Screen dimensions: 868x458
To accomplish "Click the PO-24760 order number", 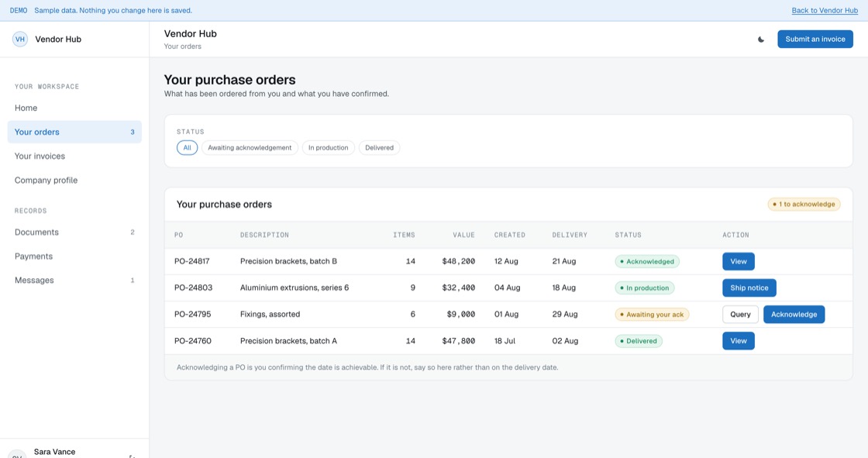I will tap(193, 341).
